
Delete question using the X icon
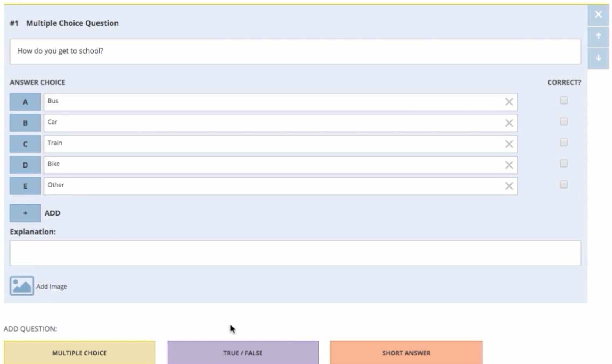pyautogui.click(x=598, y=15)
